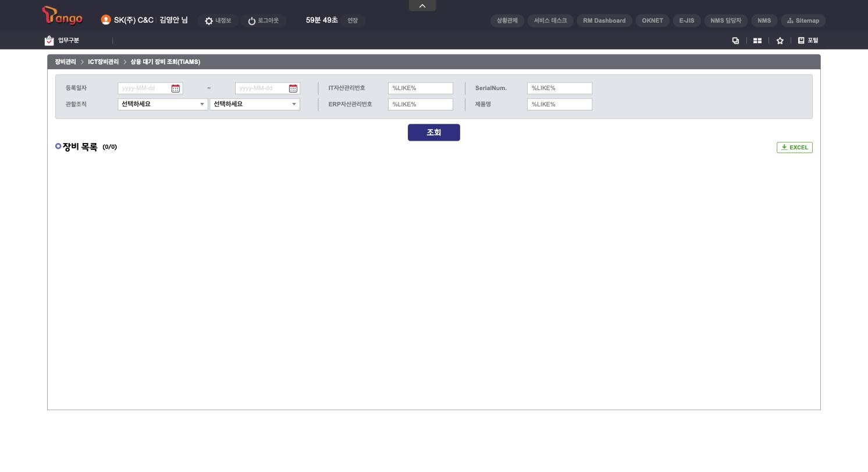Click the ERP자산관리번호 input field
This screenshot has height=472, width=868.
[421, 105]
